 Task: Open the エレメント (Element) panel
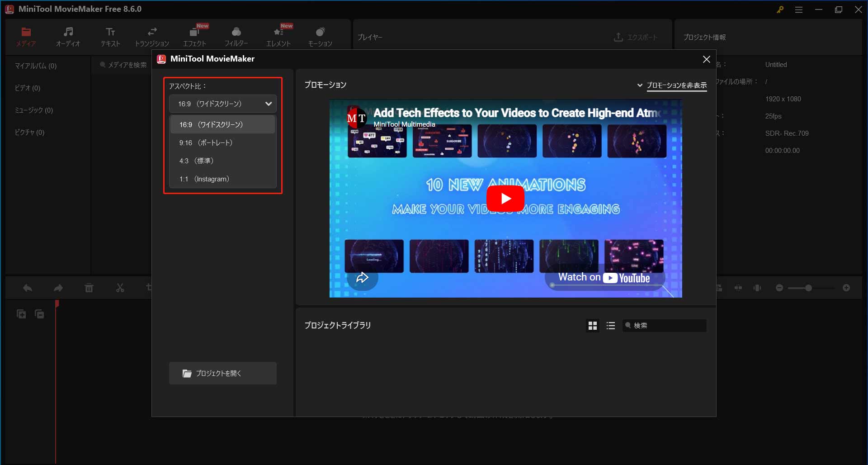point(278,36)
